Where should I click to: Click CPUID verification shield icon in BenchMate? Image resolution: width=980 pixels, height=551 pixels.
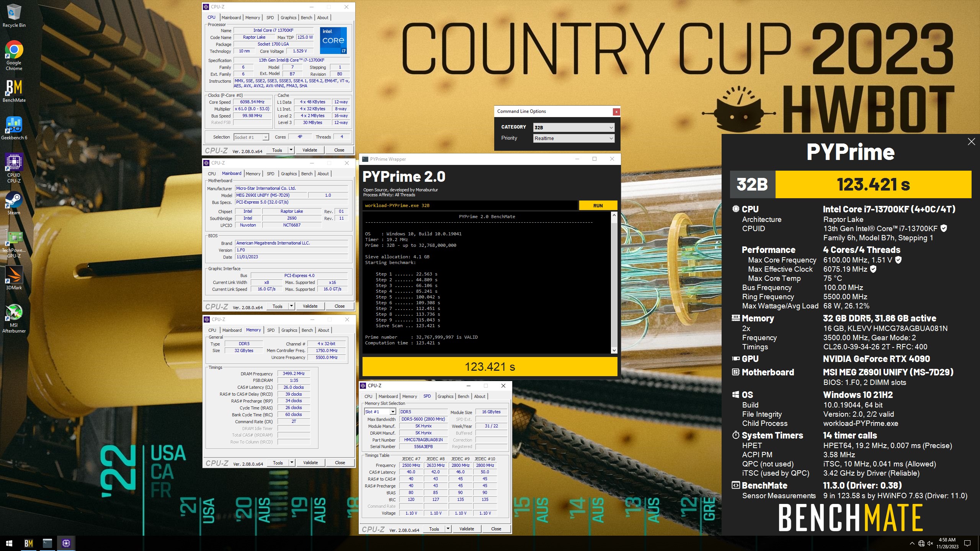point(944,228)
